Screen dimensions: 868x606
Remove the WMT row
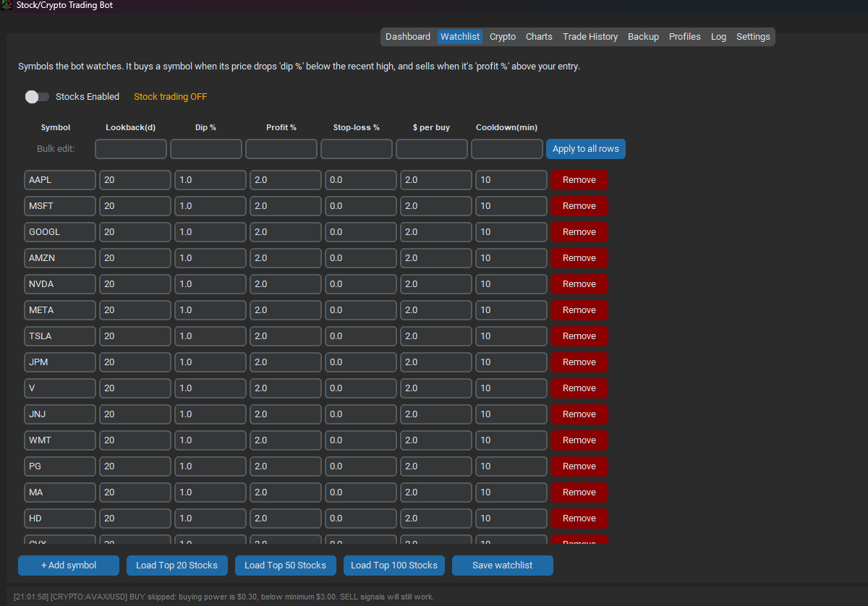coord(579,440)
